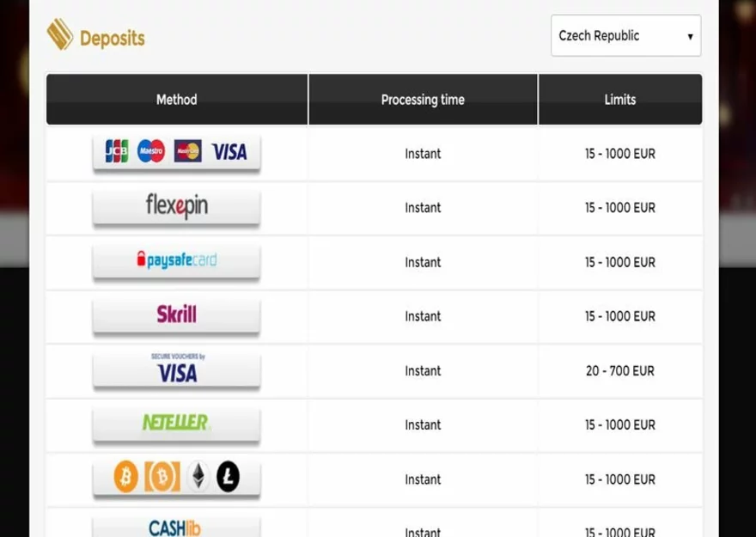Choose the paysafecard deposit button

point(176,261)
